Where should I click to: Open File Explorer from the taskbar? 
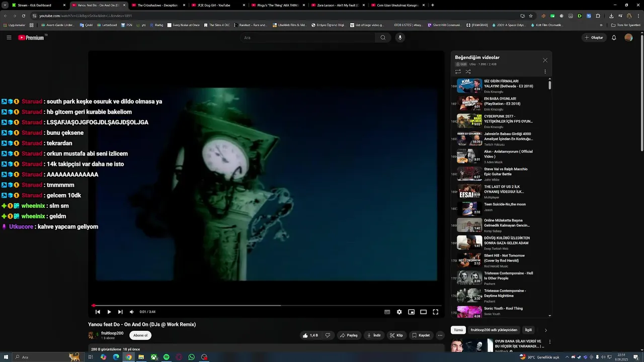coord(141,357)
